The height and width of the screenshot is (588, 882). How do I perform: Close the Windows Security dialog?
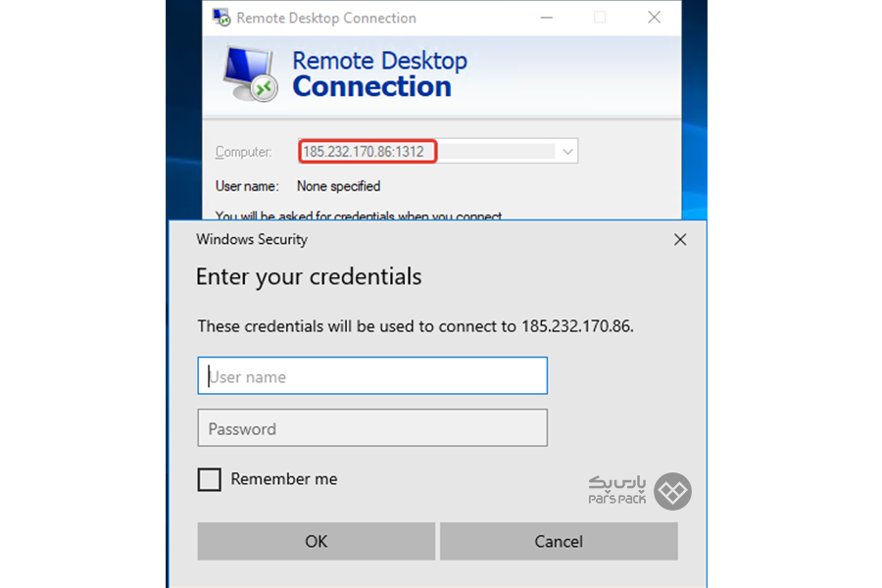click(680, 240)
